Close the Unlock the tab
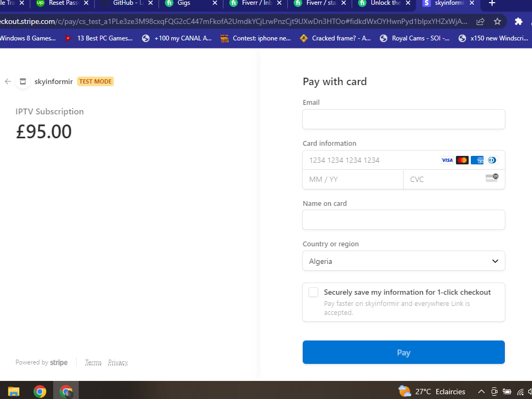Viewport: 532px width, 399px height. coord(408,3)
